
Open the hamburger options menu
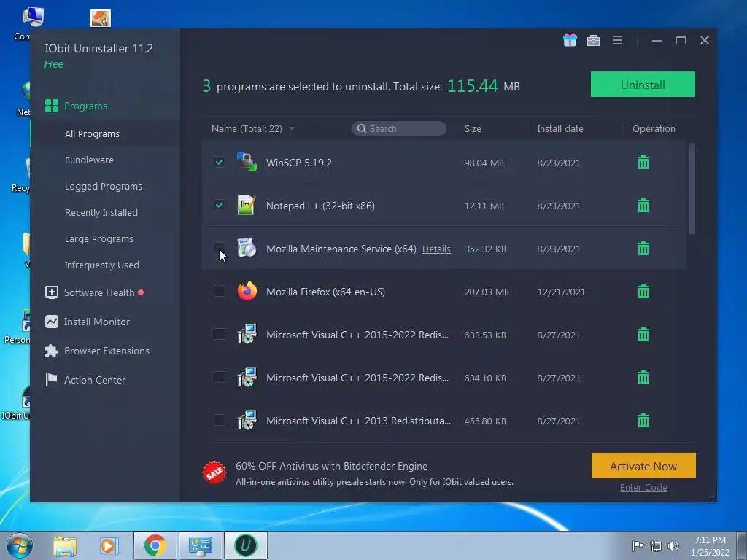click(x=617, y=41)
